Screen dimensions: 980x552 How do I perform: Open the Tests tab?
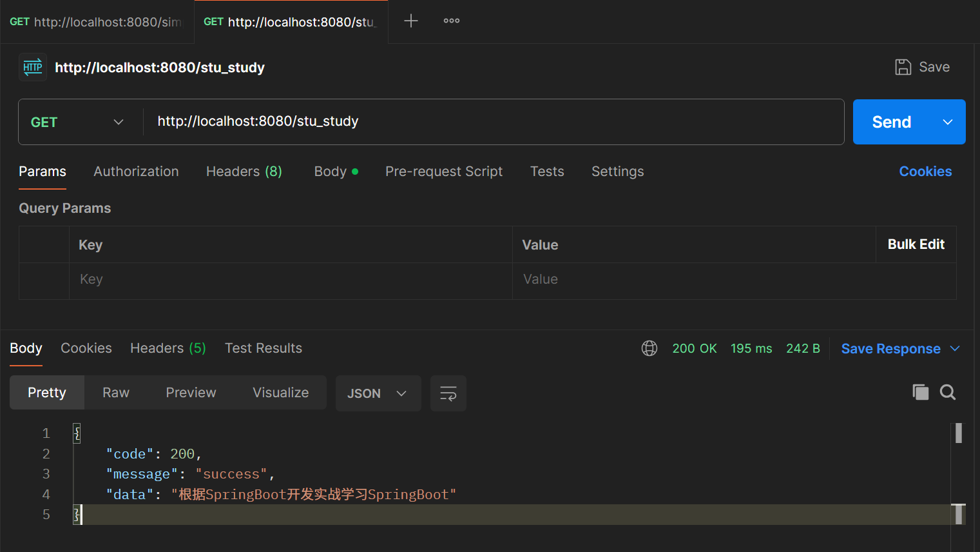pyautogui.click(x=547, y=172)
